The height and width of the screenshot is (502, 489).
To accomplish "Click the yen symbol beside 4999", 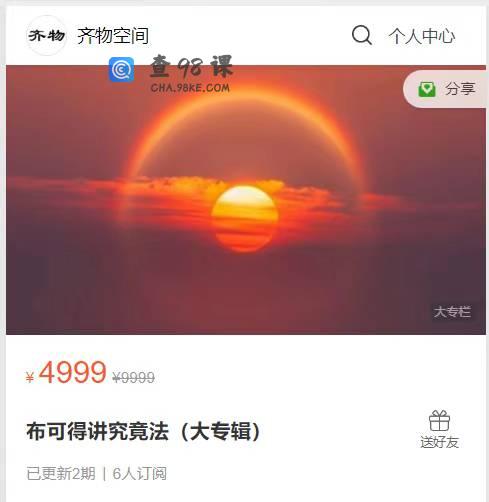I will click(30, 377).
